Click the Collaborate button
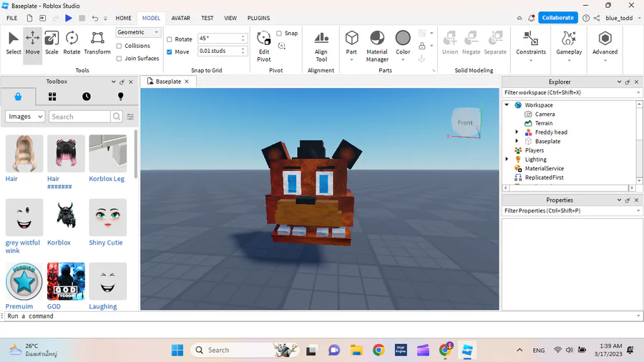 tap(557, 18)
